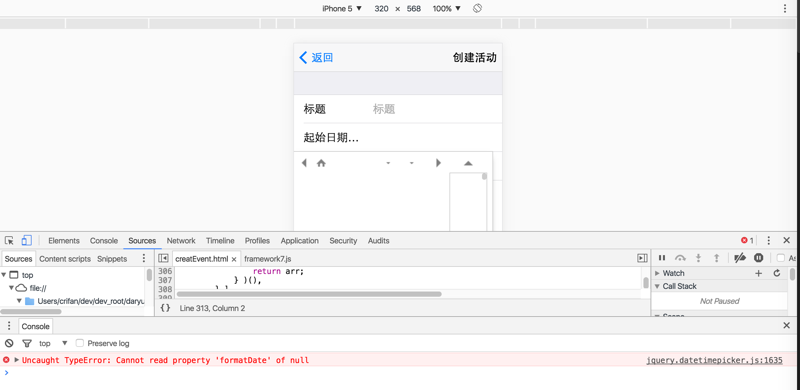Click the device width field 320
This screenshot has height=390, width=800.
click(x=381, y=8)
